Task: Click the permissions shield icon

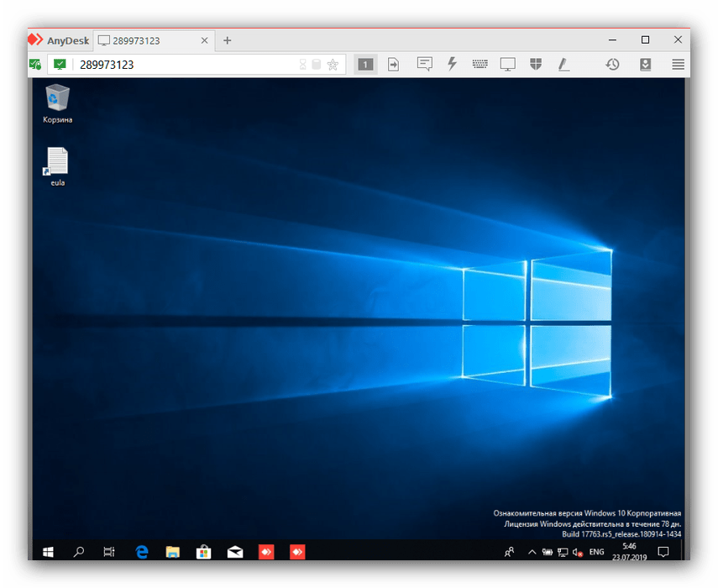Action: click(x=535, y=64)
